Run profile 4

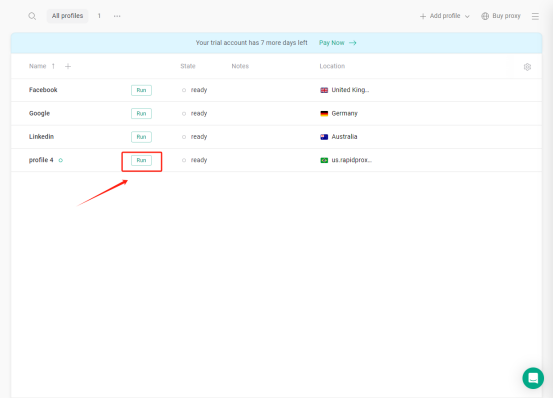coord(141,160)
